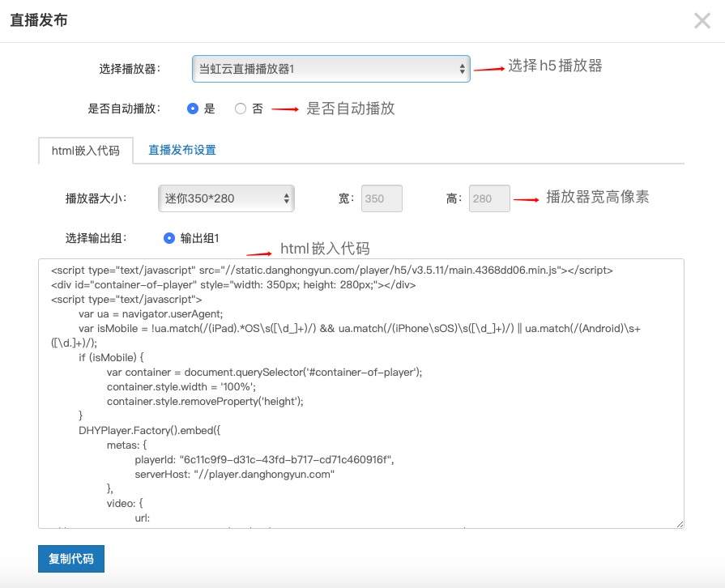Click the 播放器大小 label

[96, 198]
